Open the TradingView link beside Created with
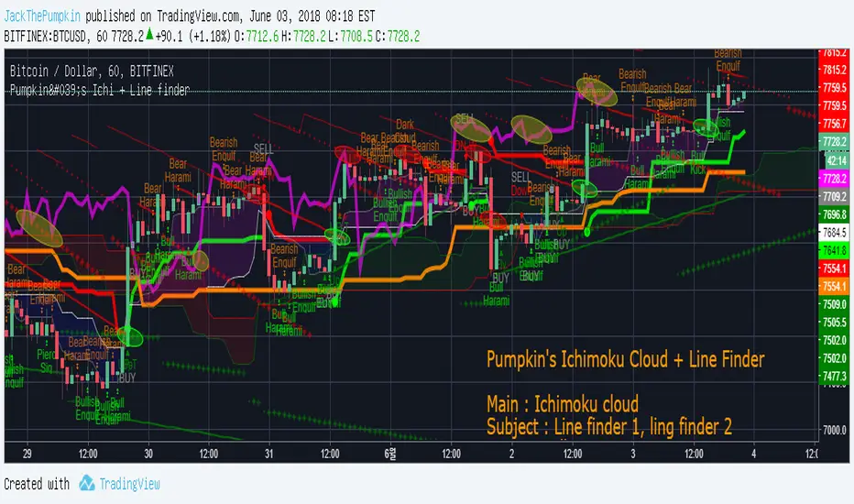 point(129,484)
